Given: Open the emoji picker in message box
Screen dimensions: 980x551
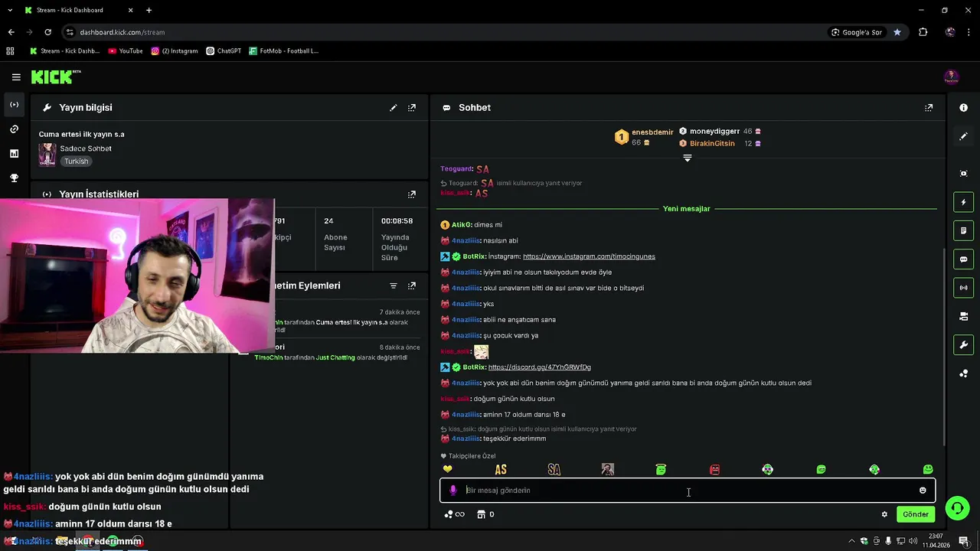Looking at the screenshot, I should (x=923, y=491).
